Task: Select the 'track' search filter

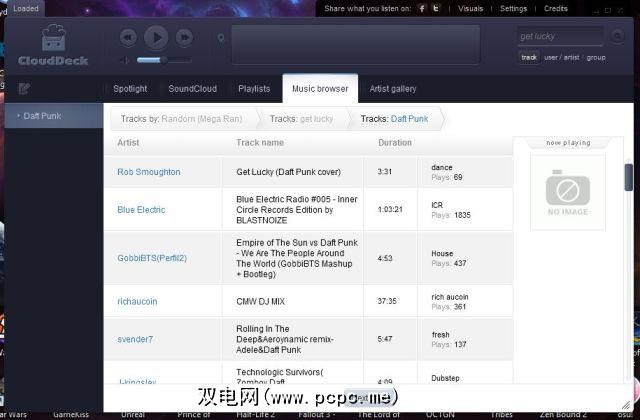Action: (529, 58)
